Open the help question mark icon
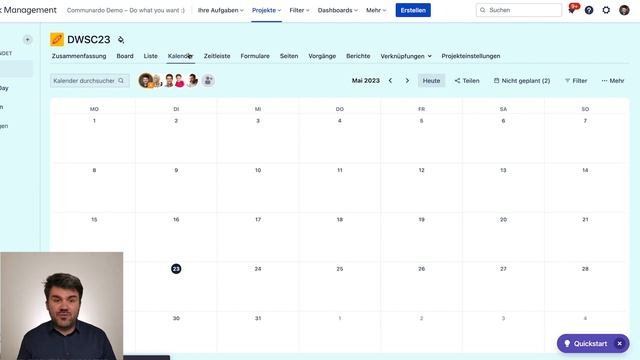640x360 pixels. [x=589, y=10]
